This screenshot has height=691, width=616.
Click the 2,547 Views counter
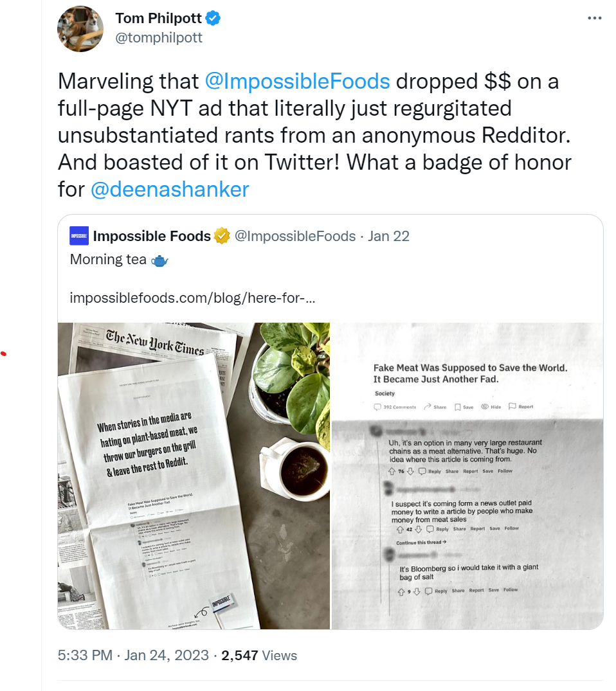pos(259,656)
